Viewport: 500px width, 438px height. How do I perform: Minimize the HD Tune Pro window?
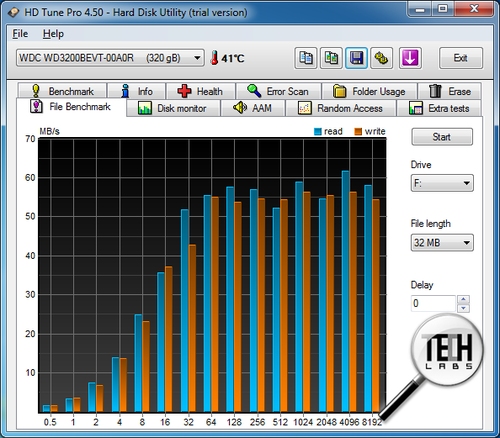coord(420,9)
